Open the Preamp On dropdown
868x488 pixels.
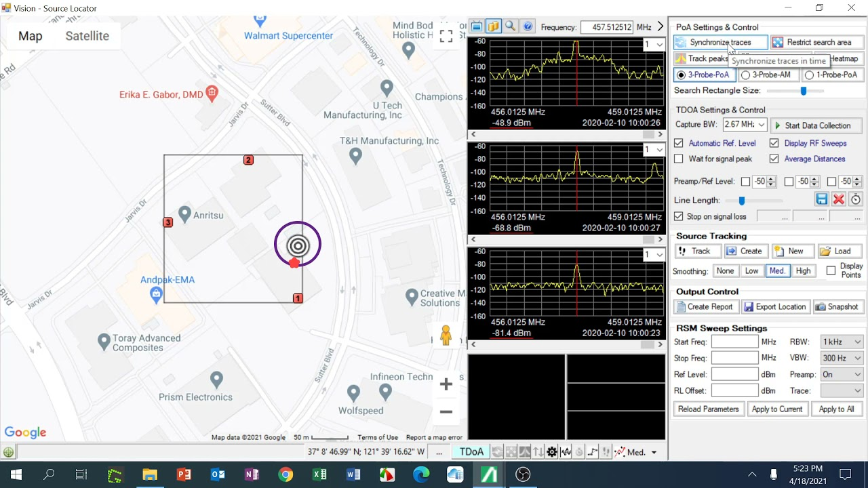842,374
